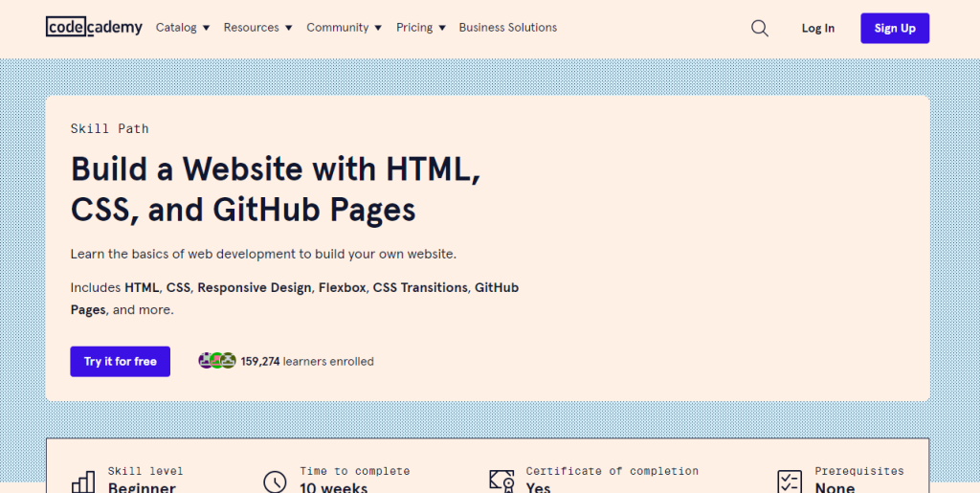Click the Try it for free button
The width and height of the screenshot is (980, 493).
pos(120,361)
